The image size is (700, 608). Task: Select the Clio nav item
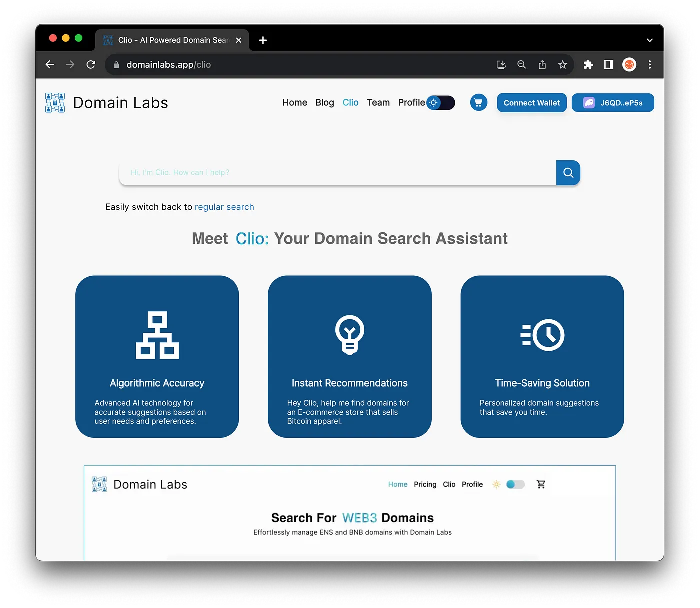350,103
